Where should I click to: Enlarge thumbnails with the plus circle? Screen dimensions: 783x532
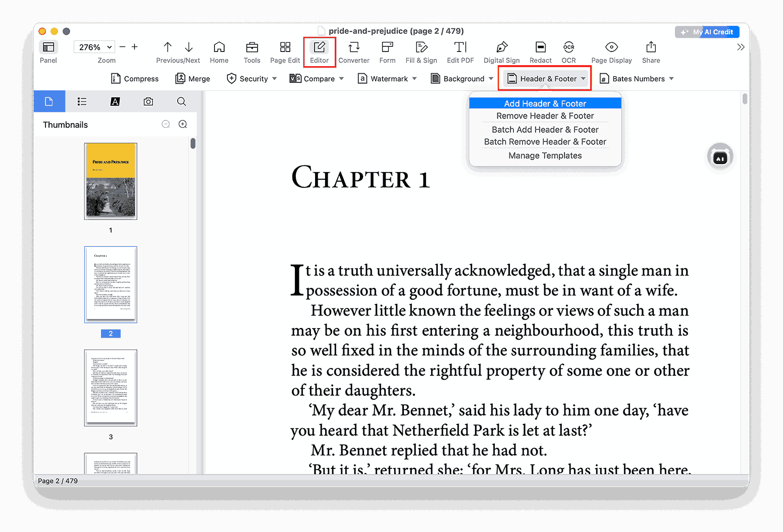tap(183, 124)
